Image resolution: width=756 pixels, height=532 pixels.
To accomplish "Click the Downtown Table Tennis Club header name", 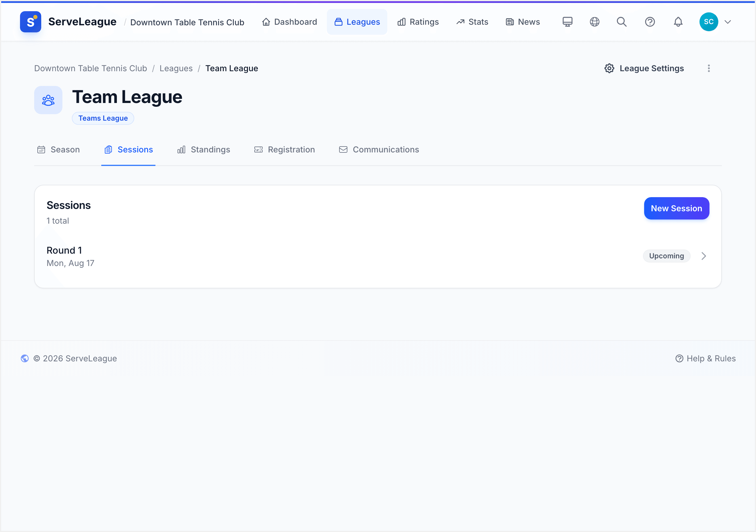I will point(187,22).
